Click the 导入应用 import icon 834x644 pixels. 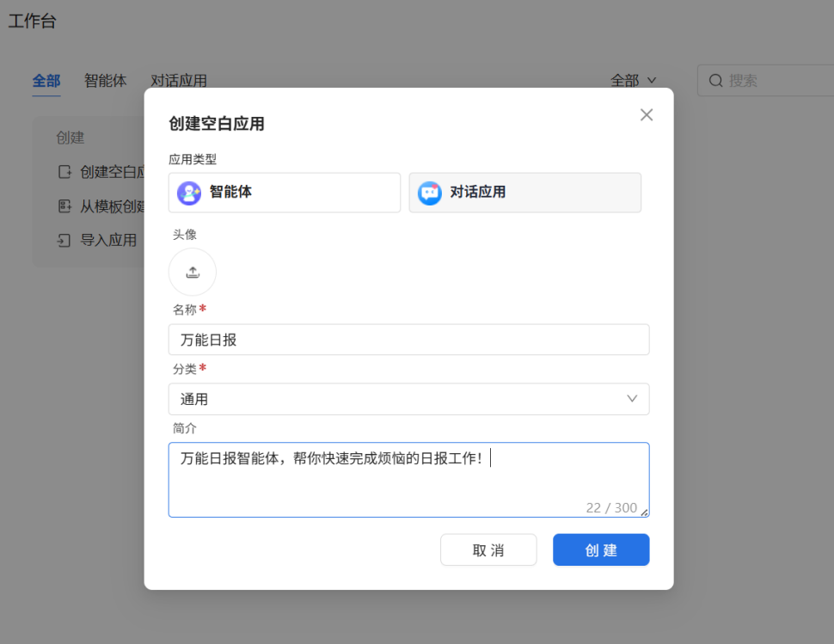point(64,241)
